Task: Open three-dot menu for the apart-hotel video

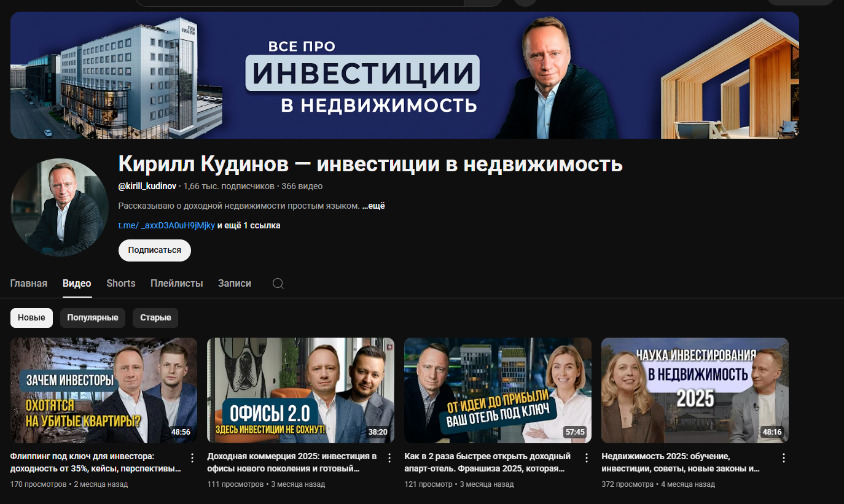Action: (x=587, y=458)
